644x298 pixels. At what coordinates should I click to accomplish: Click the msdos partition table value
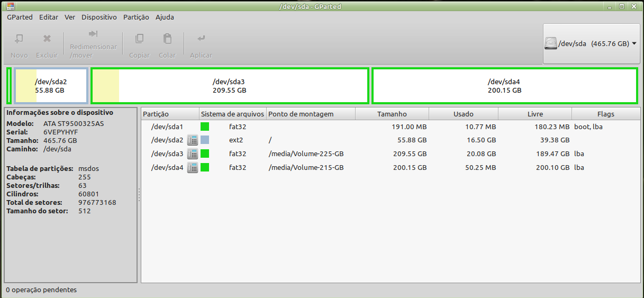(x=89, y=169)
